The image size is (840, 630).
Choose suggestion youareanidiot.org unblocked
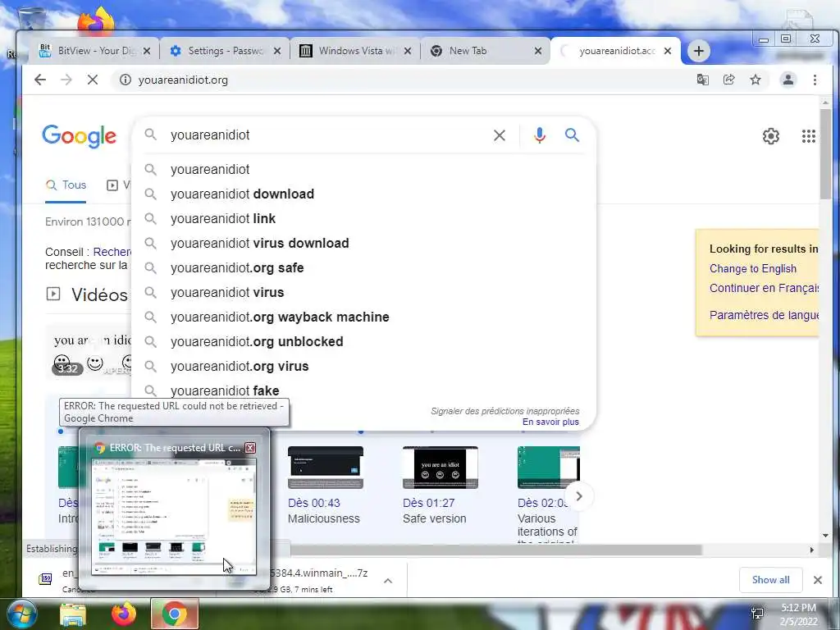[363, 342]
